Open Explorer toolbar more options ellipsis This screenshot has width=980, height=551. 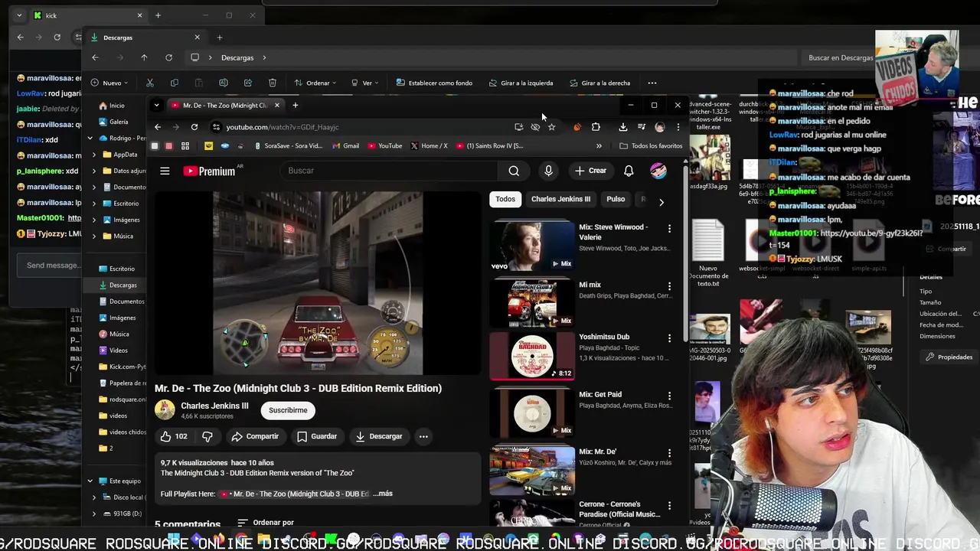[652, 83]
